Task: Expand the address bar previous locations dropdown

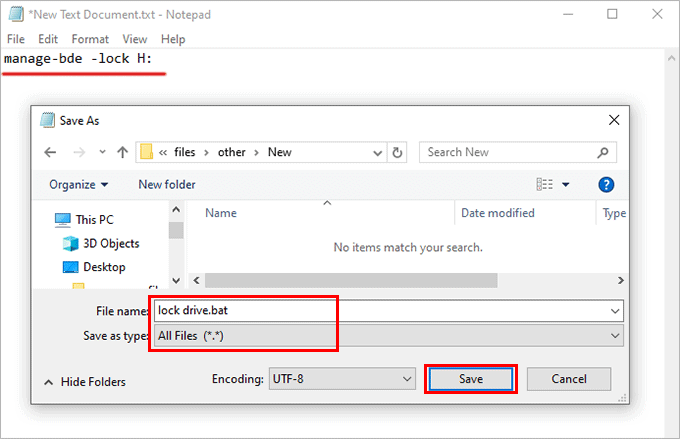Action: coord(378,153)
